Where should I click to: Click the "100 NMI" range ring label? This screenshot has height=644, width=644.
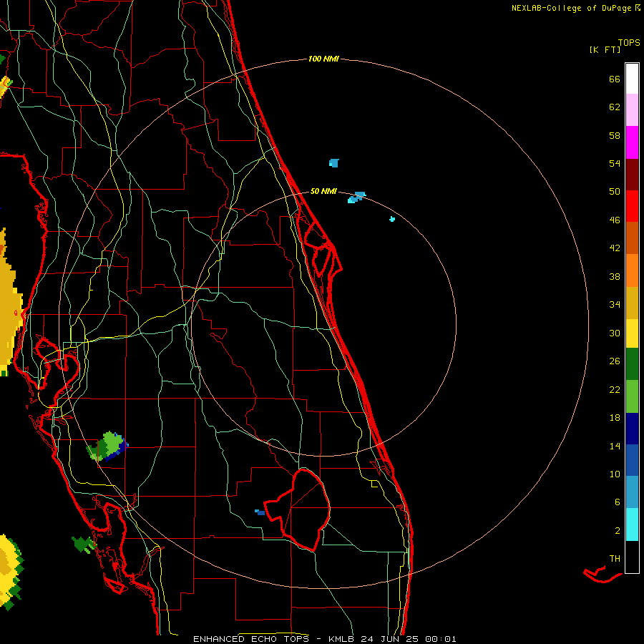click(x=323, y=59)
